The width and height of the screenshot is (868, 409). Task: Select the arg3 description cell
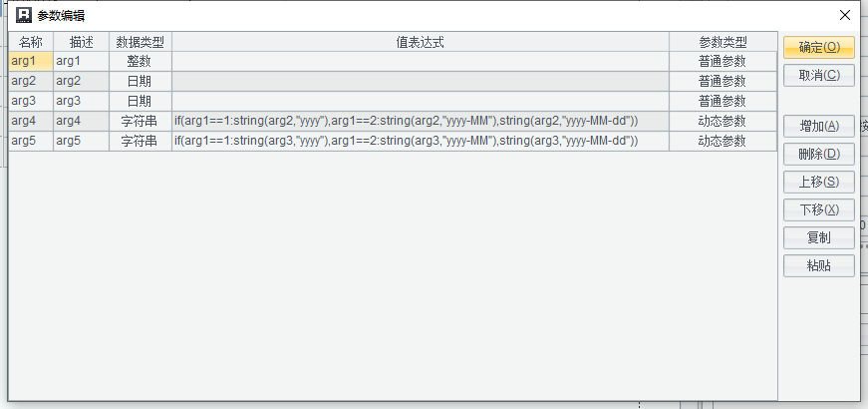tap(81, 101)
